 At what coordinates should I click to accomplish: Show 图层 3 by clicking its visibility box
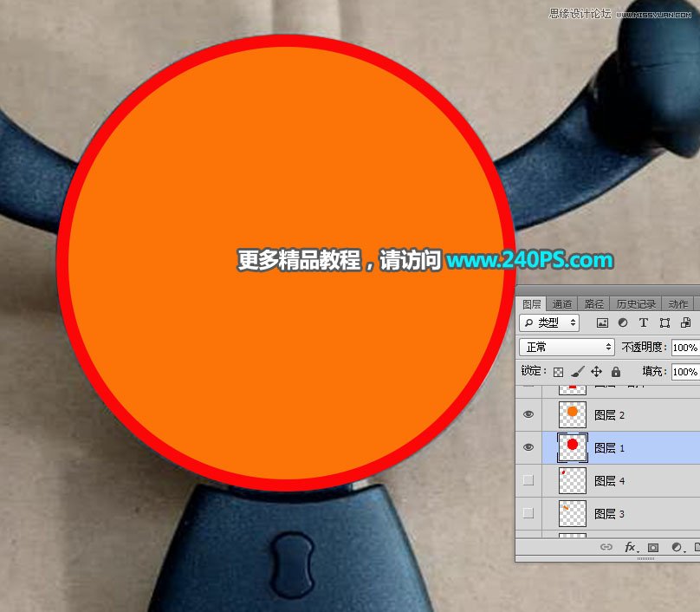click(x=528, y=513)
